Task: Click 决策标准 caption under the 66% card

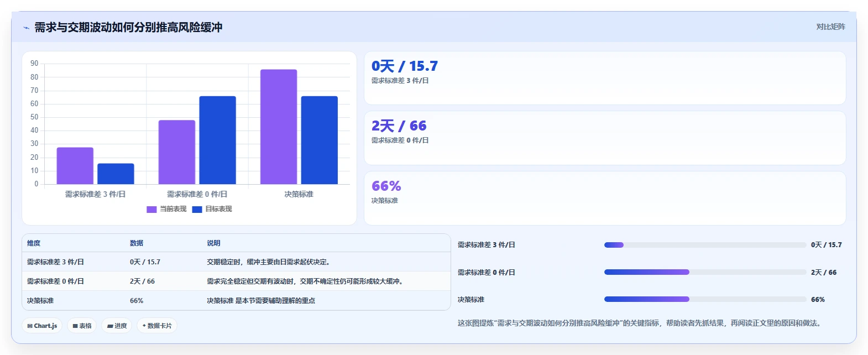Action: (x=385, y=201)
